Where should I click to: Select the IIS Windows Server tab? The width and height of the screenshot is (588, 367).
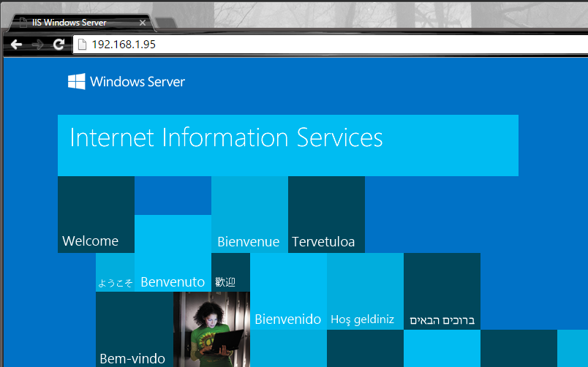[81, 23]
